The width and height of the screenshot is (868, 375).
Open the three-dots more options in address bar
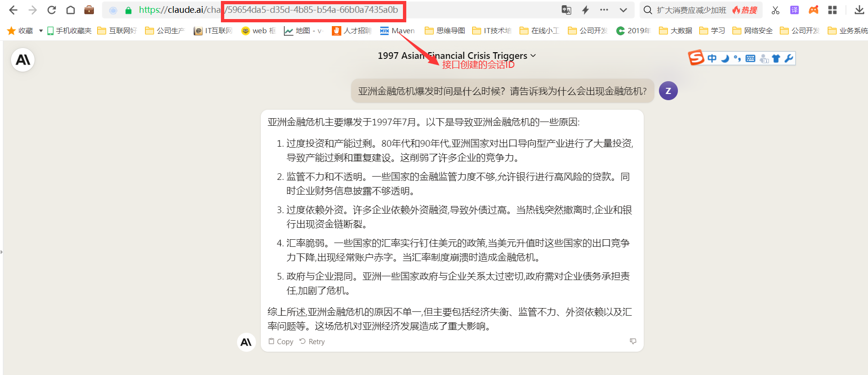(604, 10)
